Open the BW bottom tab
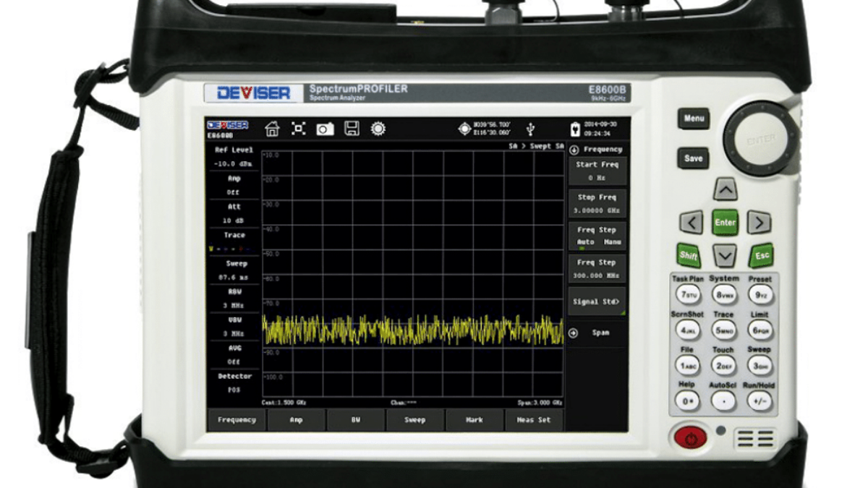The height and width of the screenshot is (488, 868). [x=356, y=420]
